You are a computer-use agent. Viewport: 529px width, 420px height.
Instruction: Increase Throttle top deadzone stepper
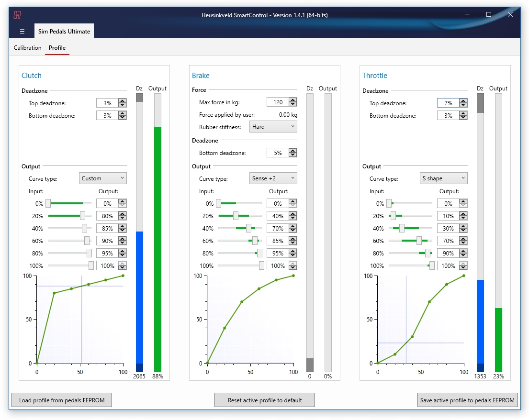point(463,101)
